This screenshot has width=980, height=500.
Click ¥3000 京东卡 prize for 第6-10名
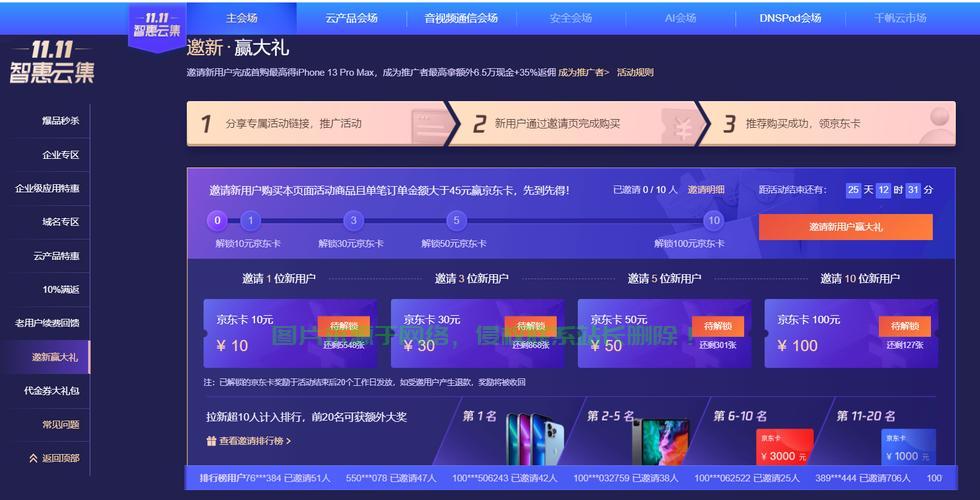[x=785, y=447]
